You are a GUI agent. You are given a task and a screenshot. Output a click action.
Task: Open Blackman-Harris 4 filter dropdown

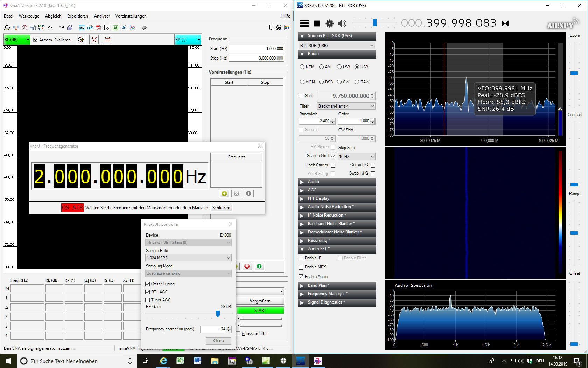click(x=346, y=106)
